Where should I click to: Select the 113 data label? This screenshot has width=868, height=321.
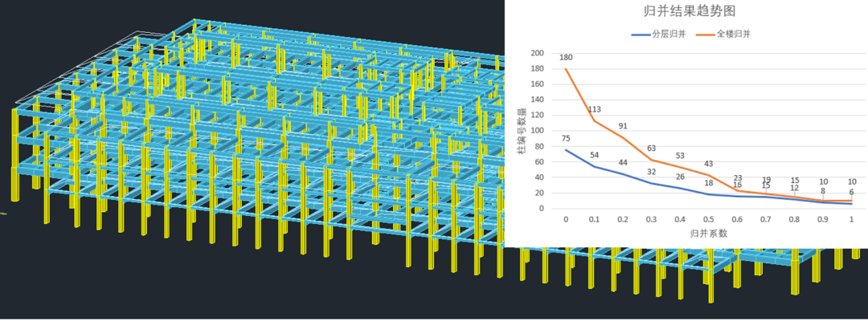click(595, 110)
